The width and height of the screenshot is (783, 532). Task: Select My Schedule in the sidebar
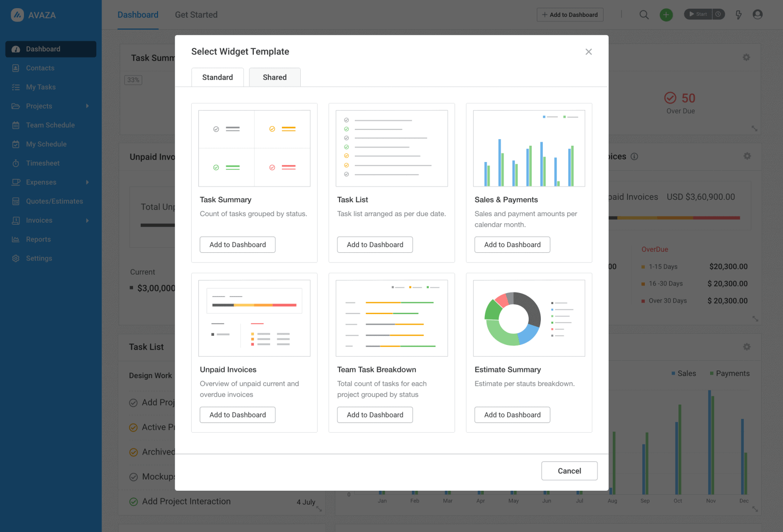pyautogui.click(x=46, y=144)
